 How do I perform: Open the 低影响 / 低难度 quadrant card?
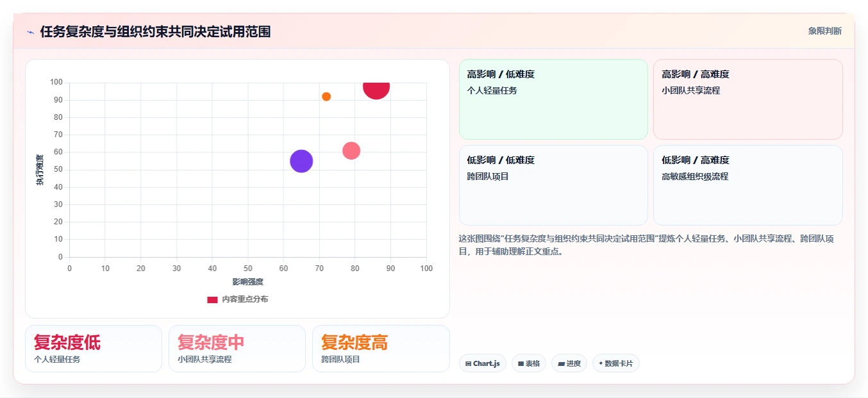[554, 185]
